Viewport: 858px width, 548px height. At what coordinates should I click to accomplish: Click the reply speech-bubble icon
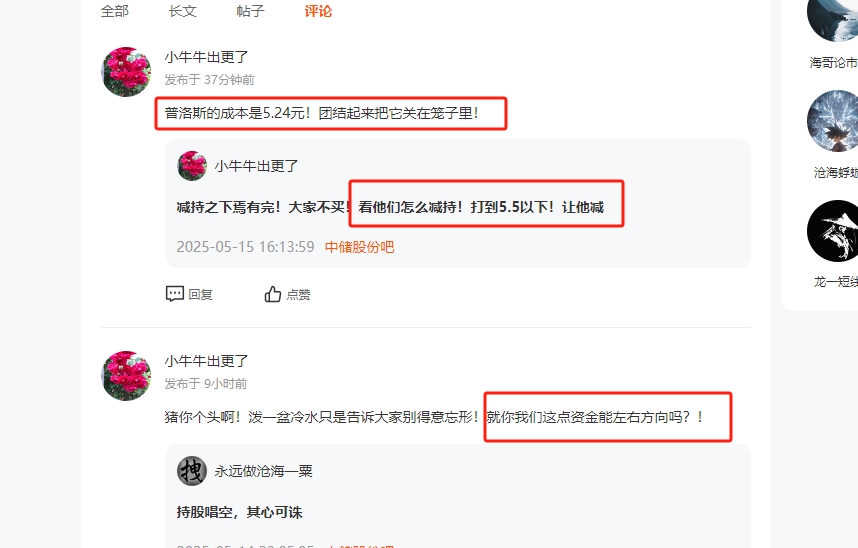[x=175, y=294]
